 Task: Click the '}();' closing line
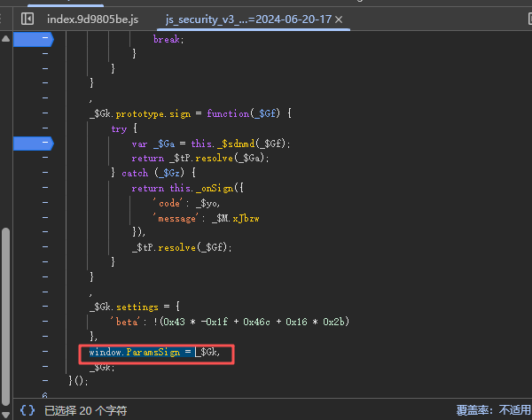(78, 381)
